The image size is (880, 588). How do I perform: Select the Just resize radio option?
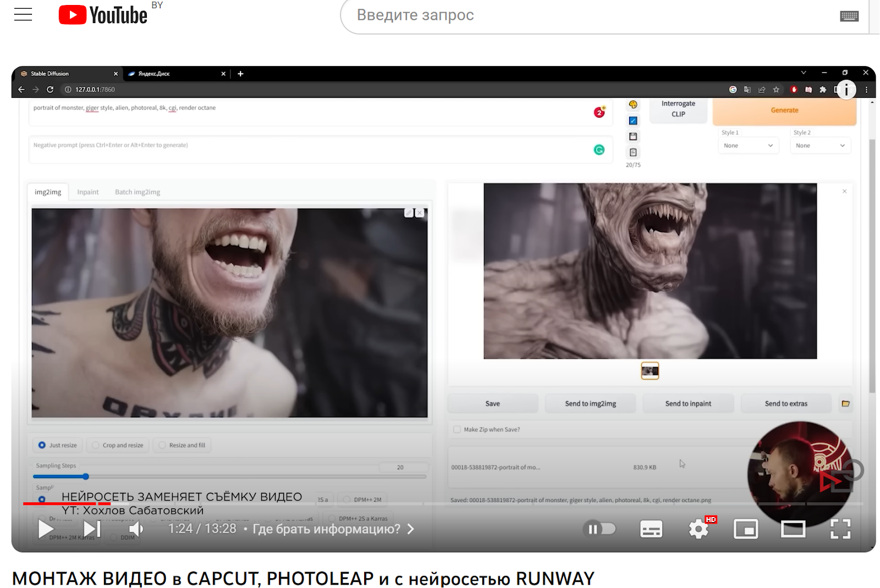58,445
